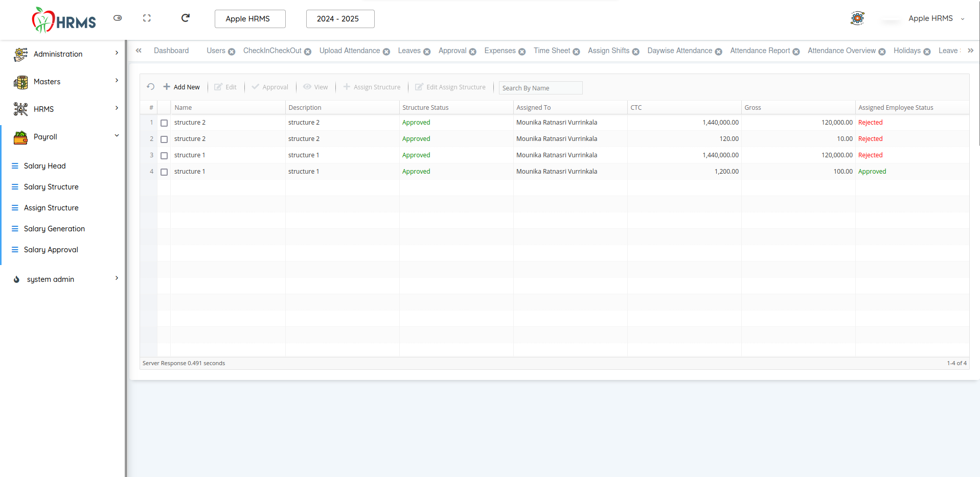Switch to the CheckInCheckOut tab
The height and width of the screenshot is (477, 980).
(x=272, y=51)
